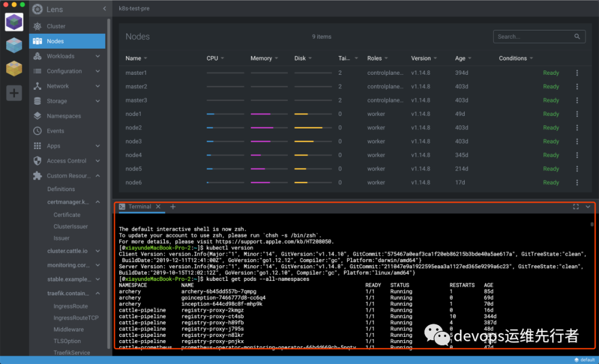Sort nodes by Version column
599x364 pixels.
point(424,58)
